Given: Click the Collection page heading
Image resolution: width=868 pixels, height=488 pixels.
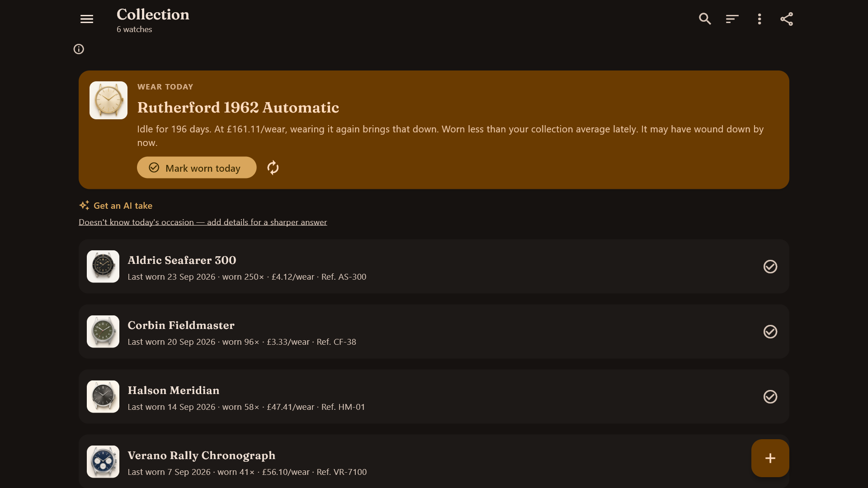Looking at the screenshot, I should [153, 14].
